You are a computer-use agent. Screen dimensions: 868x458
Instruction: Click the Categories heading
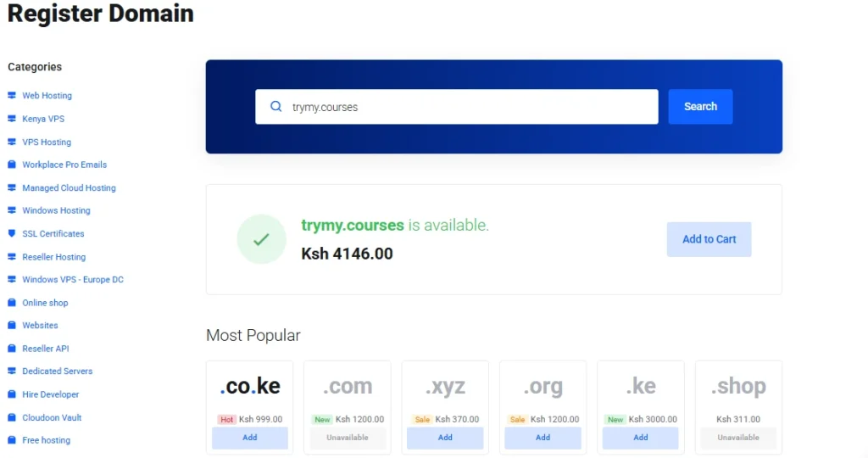click(x=35, y=67)
